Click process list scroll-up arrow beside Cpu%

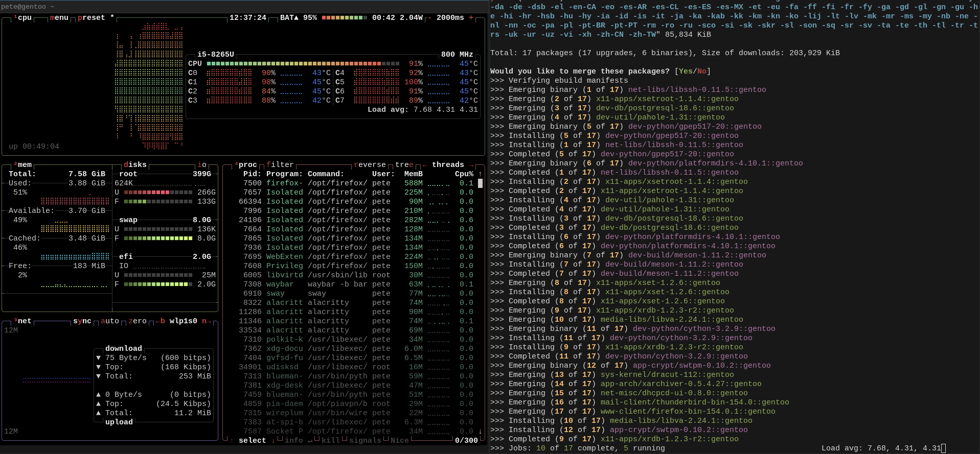coord(480,174)
